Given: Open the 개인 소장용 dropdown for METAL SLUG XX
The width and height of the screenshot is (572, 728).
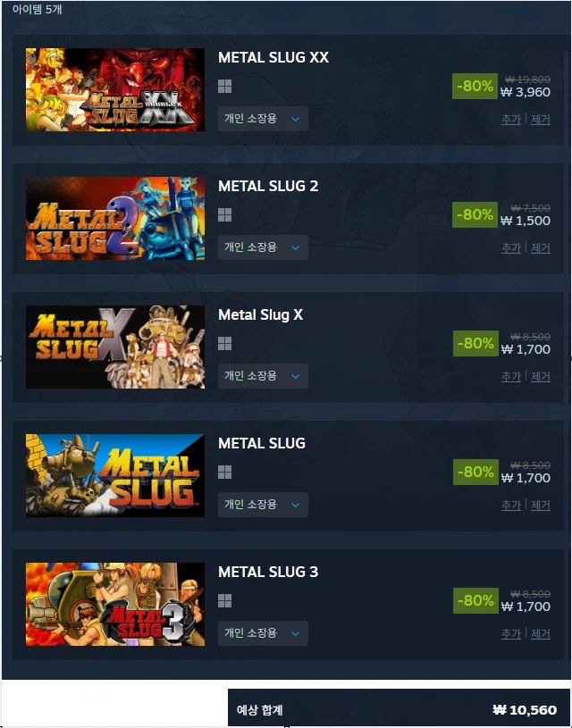Looking at the screenshot, I should pos(263,119).
